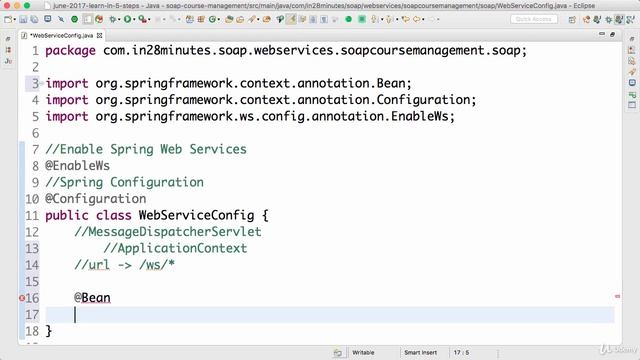Go to Previous Annotation arrow icon

click(x=389, y=19)
